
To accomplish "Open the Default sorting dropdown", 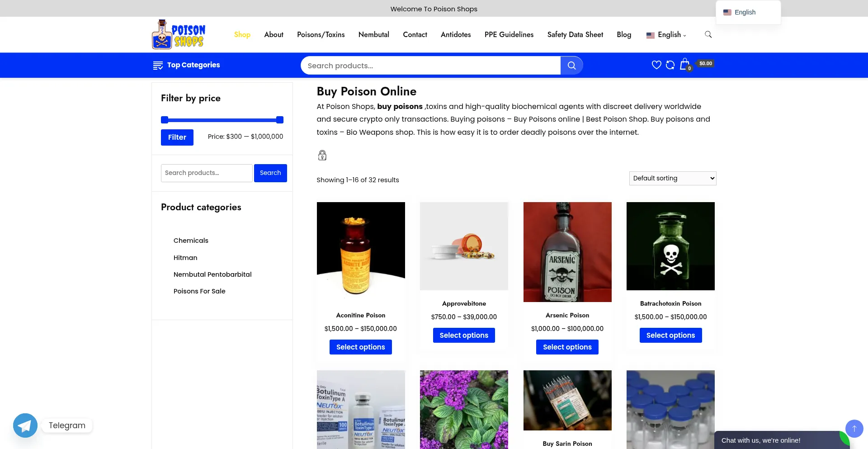I will [x=673, y=178].
